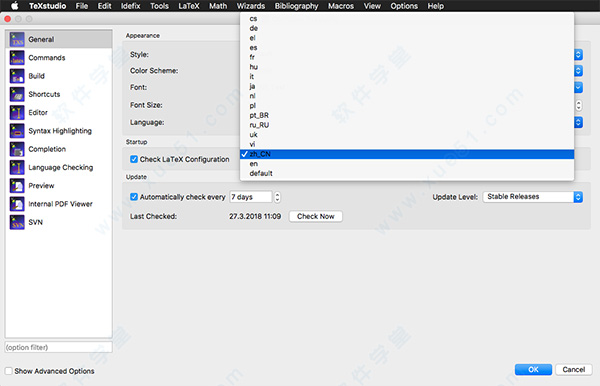This screenshot has width=600, height=386.
Task: Choose ja language option
Action: 407,86
